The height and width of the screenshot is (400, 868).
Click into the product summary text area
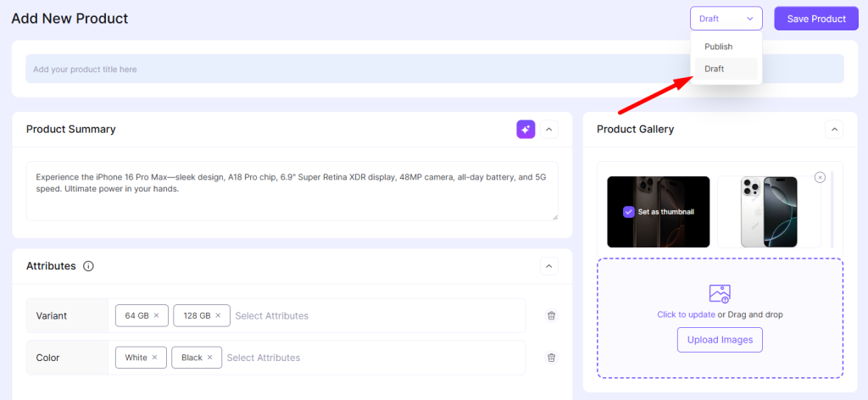pos(292,191)
